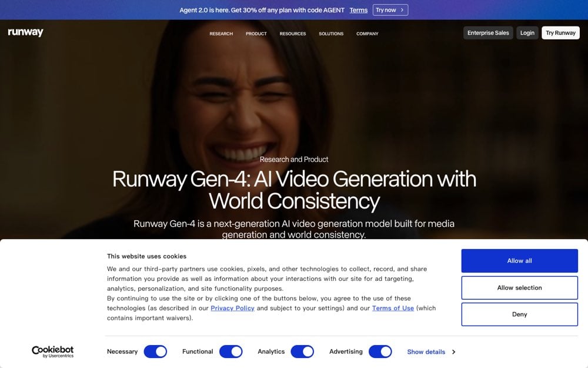The image size is (588, 368).
Task: Open the Research menu
Action: pyautogui.click(x=221, y=34)
